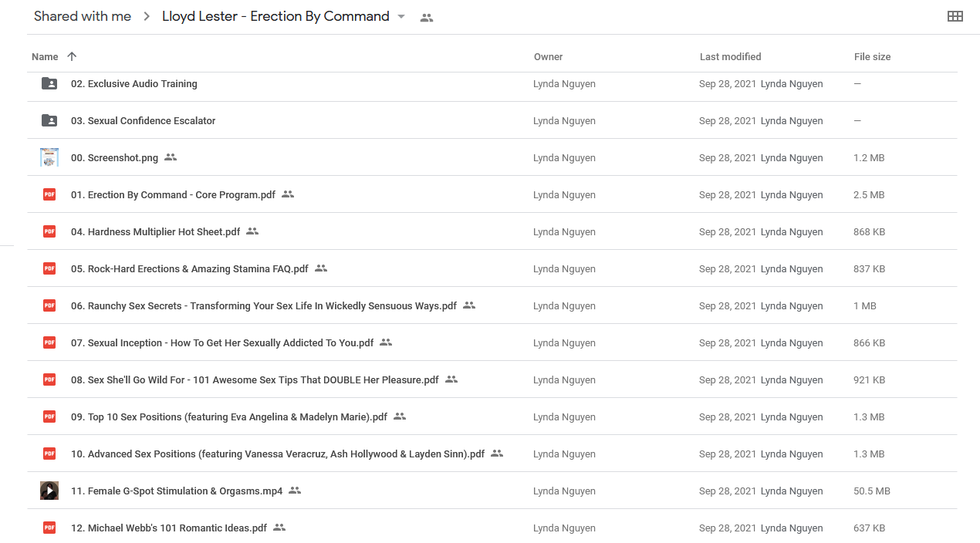Click the shared icon beside 01. Core Program.pdf
This screenshot has height=543, width=980.
[288, 194]
